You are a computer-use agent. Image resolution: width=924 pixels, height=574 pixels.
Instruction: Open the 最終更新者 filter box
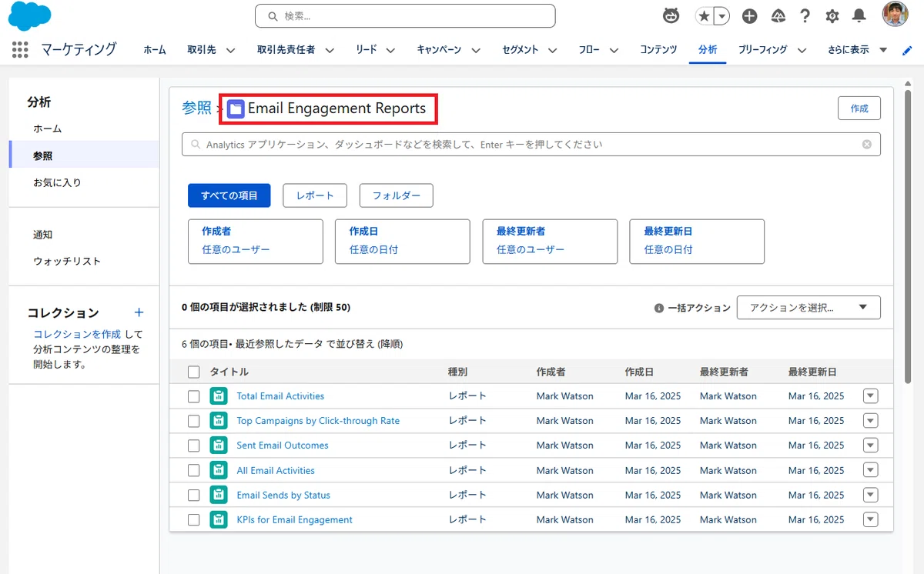pos(550,242)
